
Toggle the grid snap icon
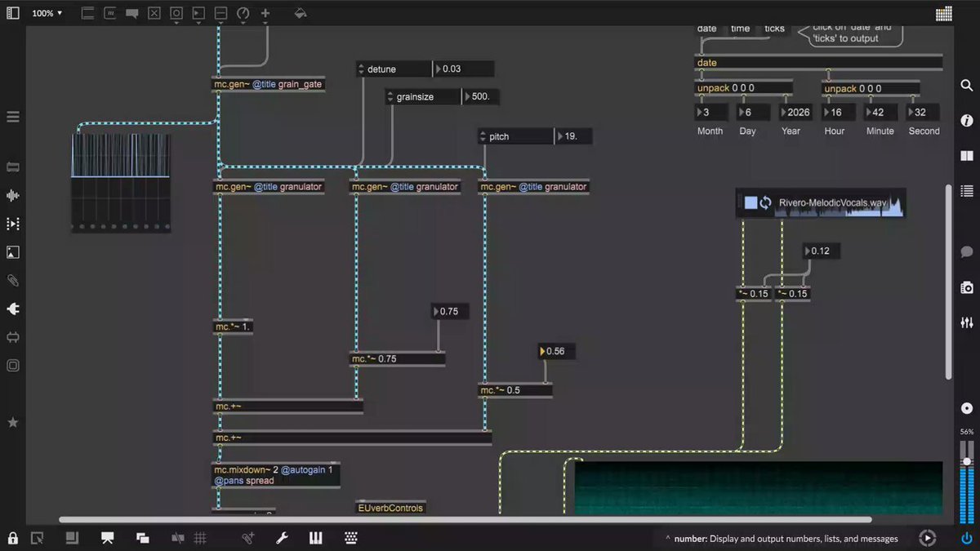200,538
